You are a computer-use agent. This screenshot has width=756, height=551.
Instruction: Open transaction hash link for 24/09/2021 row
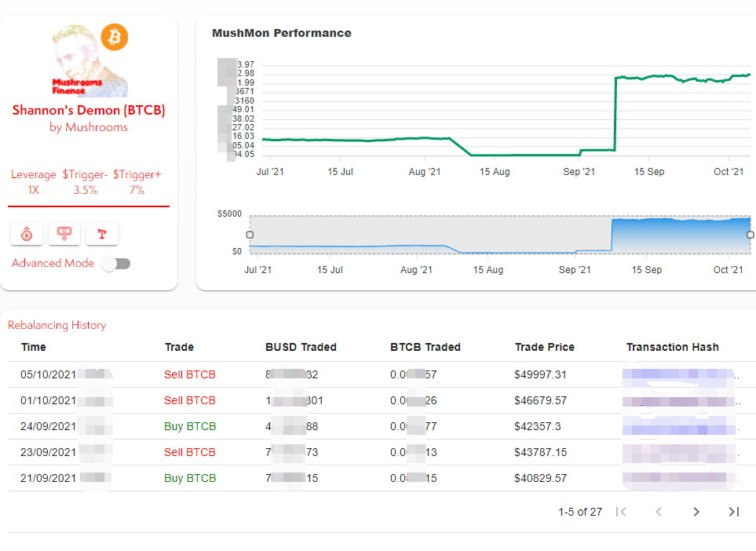tap(679, 427)
